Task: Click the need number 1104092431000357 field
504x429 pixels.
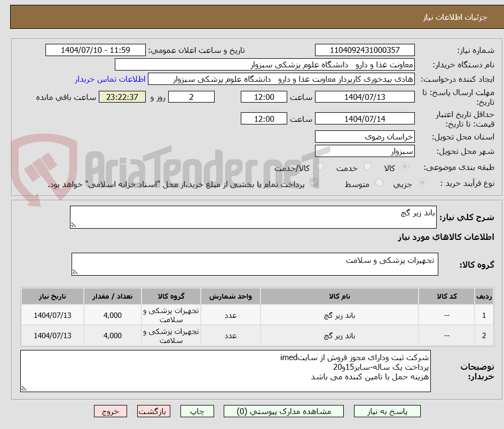Action: [365, 49]
